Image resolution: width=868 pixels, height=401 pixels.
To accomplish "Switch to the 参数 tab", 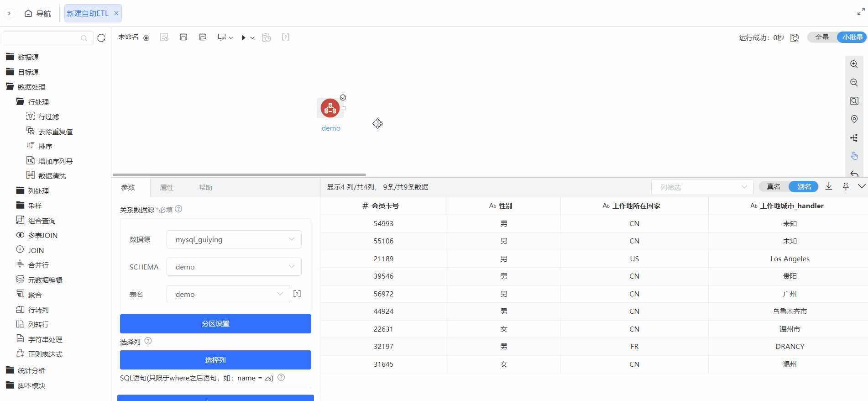I will click(x=128, y=188).
